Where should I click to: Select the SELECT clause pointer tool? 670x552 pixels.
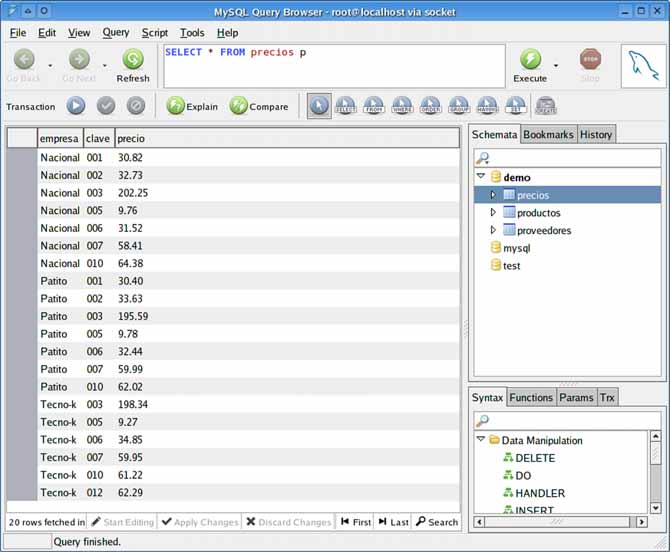pos(345,106)
